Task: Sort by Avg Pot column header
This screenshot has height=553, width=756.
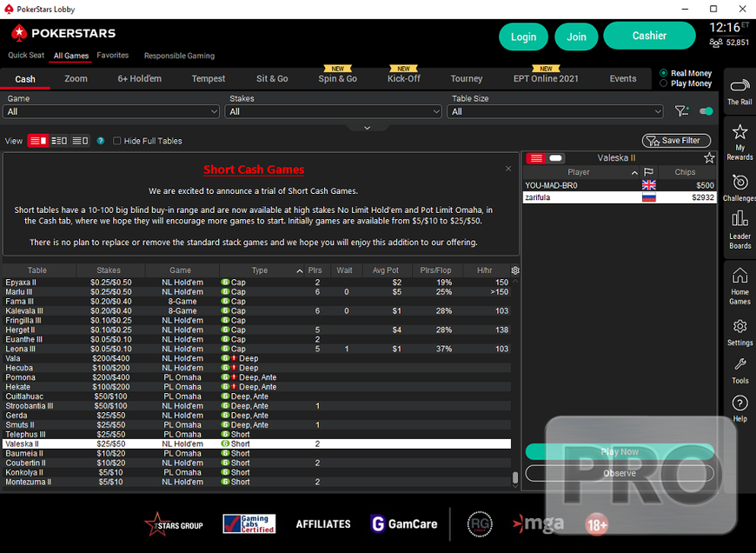Action: [x=386, y=270]
